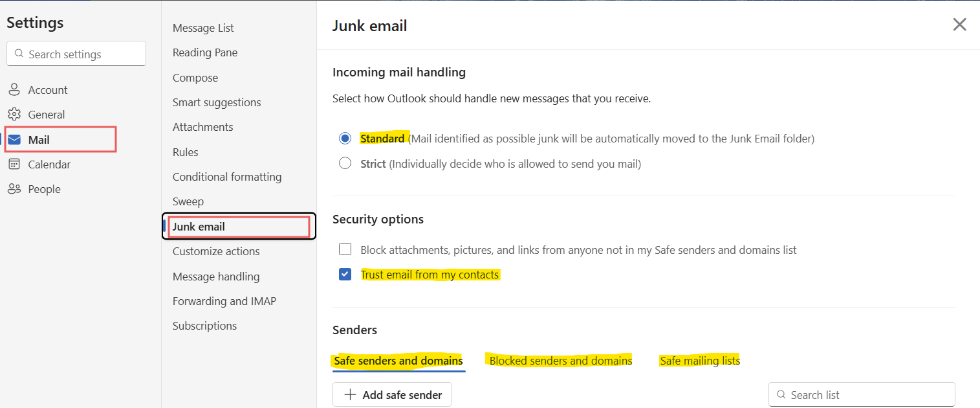Open Sweep settings
The width and height of the screenshot is (980, 408).
188,201
